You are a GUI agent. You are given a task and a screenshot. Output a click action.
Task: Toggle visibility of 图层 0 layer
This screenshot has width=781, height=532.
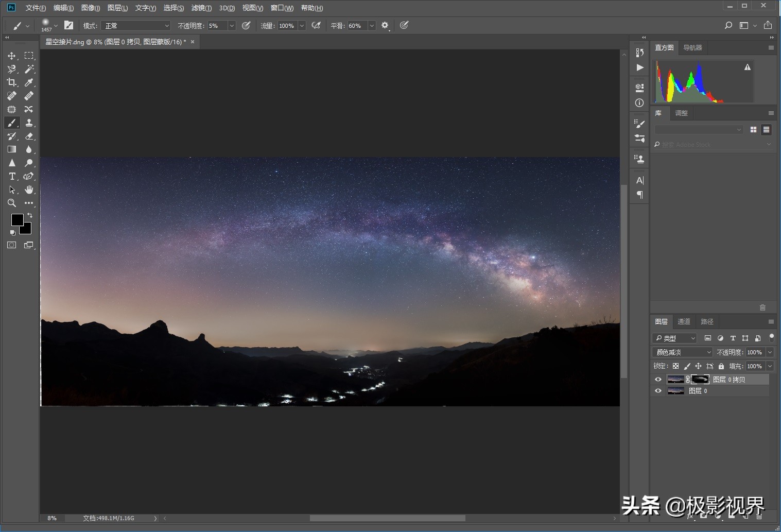[x=658, y=391]
